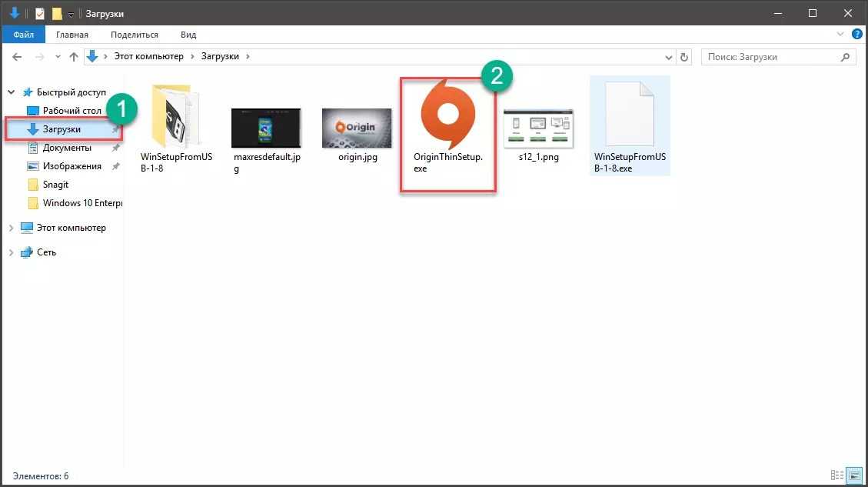The width and height of the screenshot is (868, 487).
Task: Open Windows 10 Enterprise folder in sidebar
Action: 82,203
